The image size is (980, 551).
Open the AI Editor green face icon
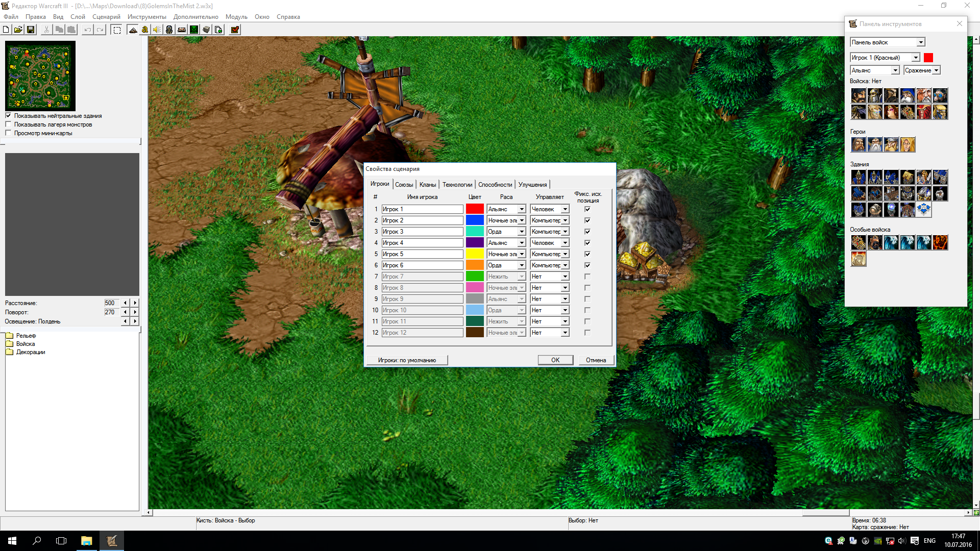coord(194,30)
